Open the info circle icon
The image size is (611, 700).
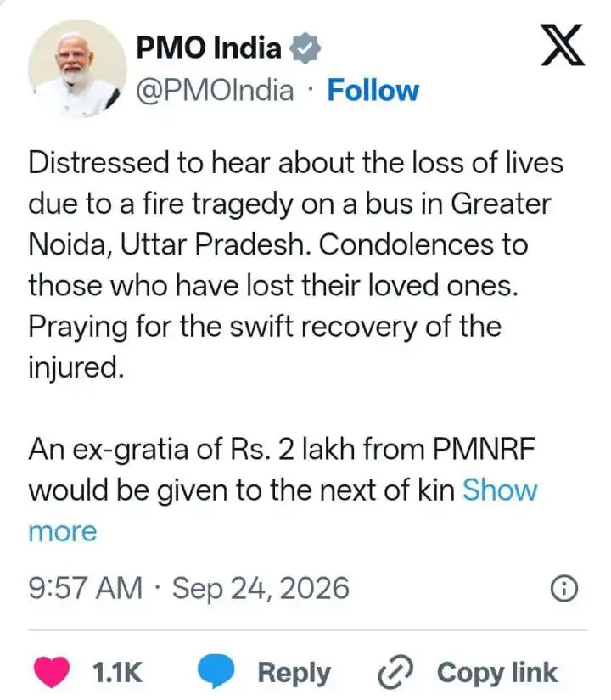point(564,589)
